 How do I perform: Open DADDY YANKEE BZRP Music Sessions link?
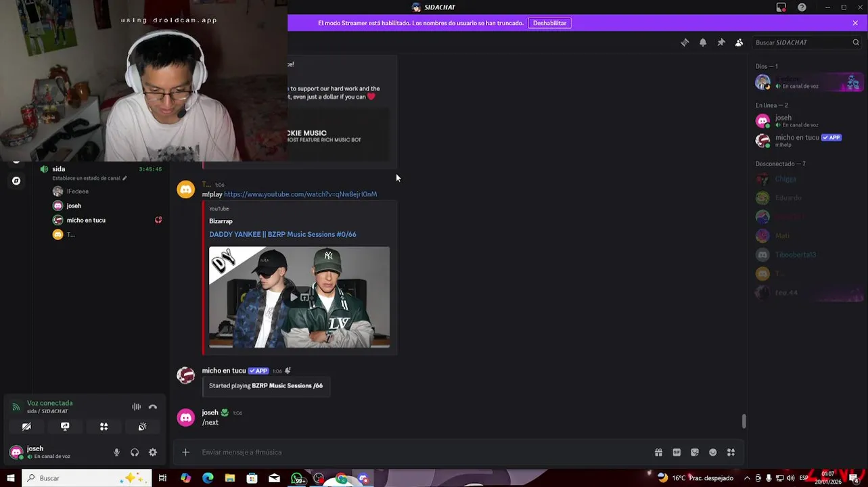(283, 234)
